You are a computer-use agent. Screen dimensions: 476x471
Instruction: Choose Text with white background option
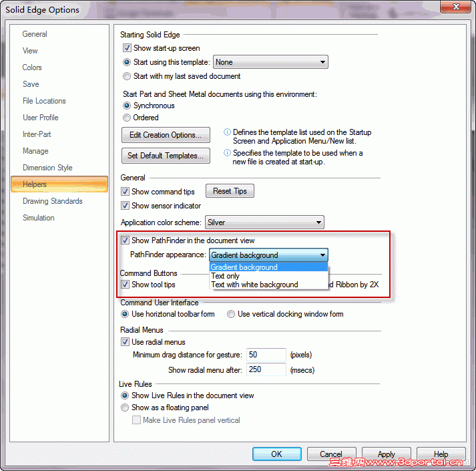[x=268, y=285]
